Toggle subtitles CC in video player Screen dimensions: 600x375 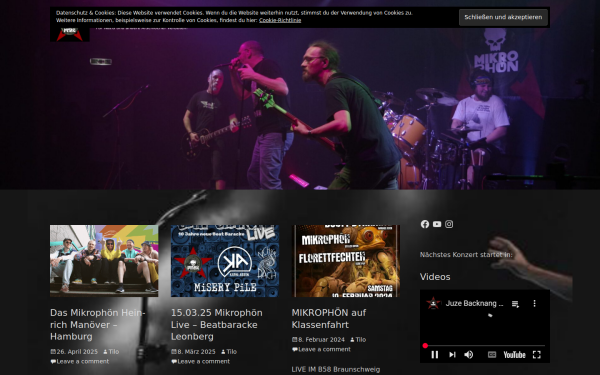coord(492,355)
